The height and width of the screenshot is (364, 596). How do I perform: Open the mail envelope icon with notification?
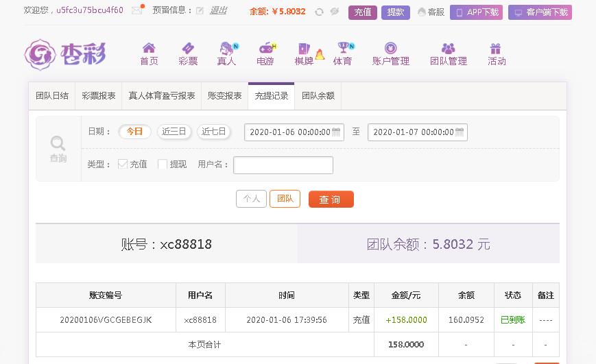coord(138,10)
